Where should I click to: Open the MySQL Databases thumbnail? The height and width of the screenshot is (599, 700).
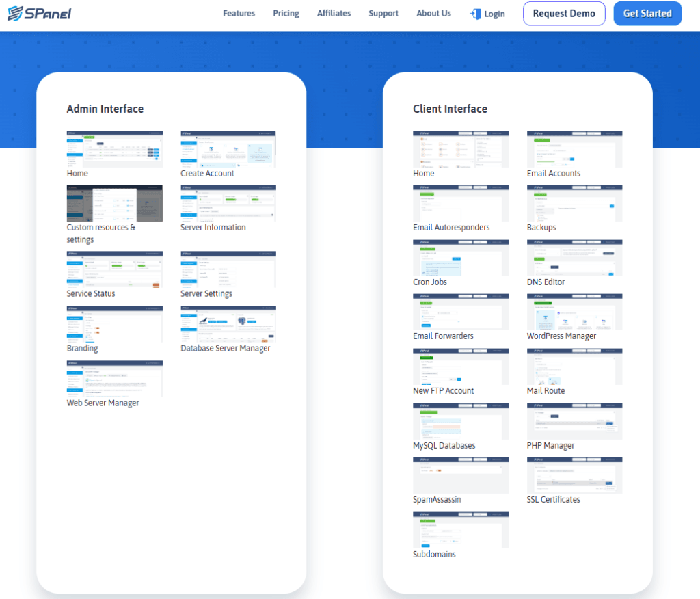point(461,421)
